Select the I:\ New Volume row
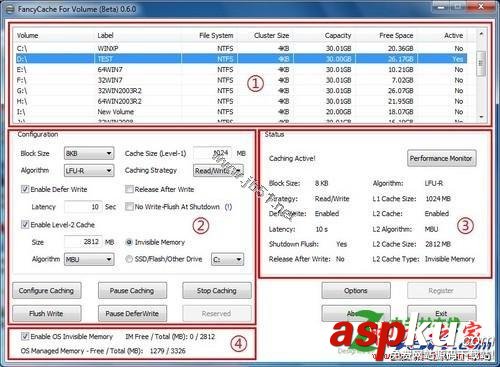The height and width of the screenshot is (367, 500). click(241, 112)
